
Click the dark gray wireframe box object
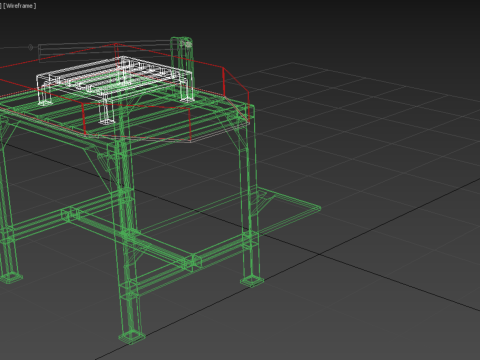105,52
